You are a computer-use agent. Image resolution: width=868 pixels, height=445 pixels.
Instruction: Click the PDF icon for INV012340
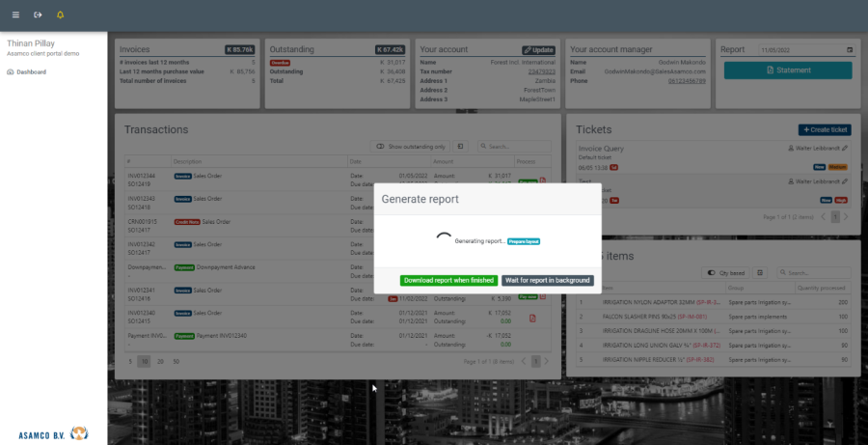click(x=532, y=318)
